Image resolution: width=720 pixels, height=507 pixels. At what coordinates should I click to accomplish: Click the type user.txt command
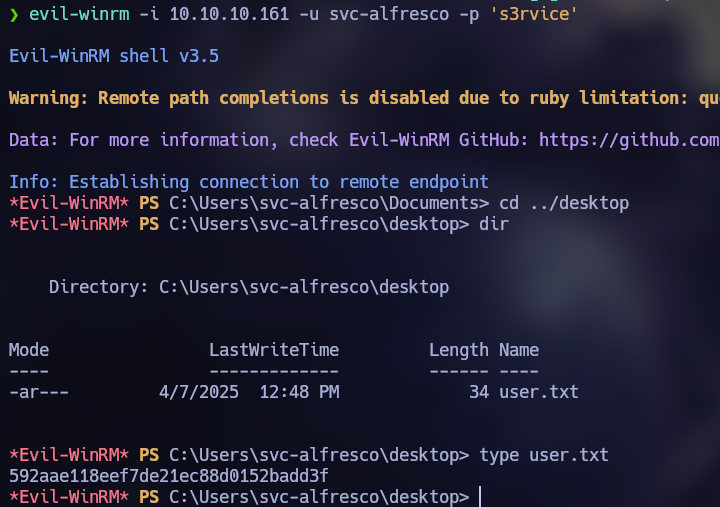[544, 455]
